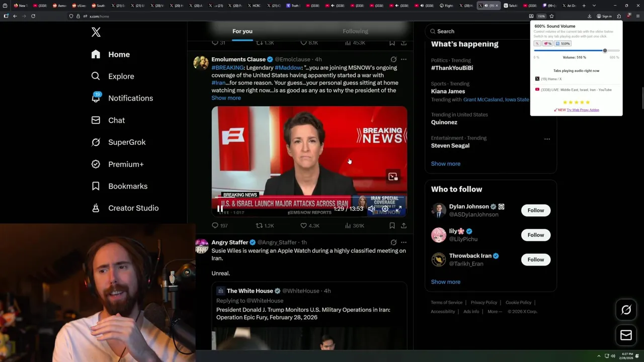This screenshot has width=644, height=362.
Task: Switch to the Following tab
Action: coord(355,31)
